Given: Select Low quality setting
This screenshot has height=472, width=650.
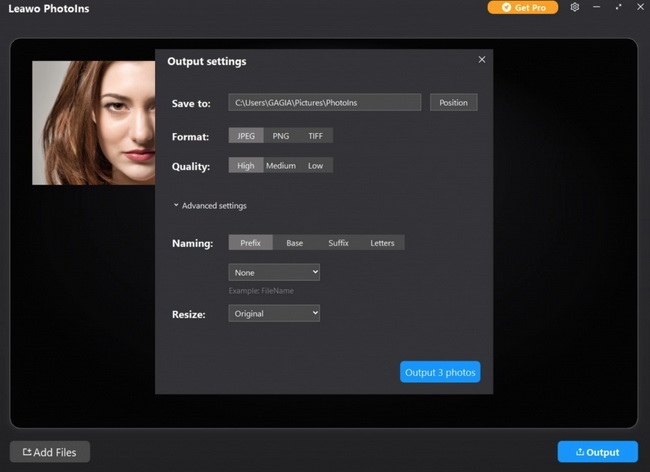Looking at the screenshot, I should pos(315,166).
